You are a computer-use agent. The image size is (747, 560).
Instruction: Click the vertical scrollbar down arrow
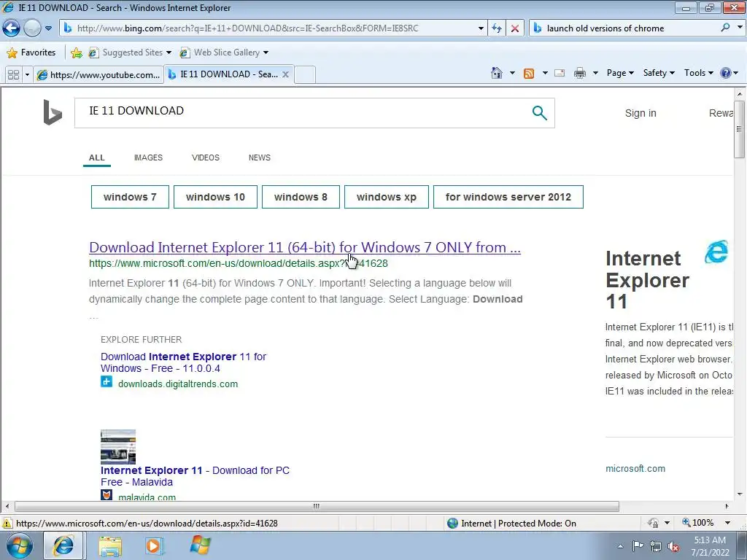tap(740, 494)
